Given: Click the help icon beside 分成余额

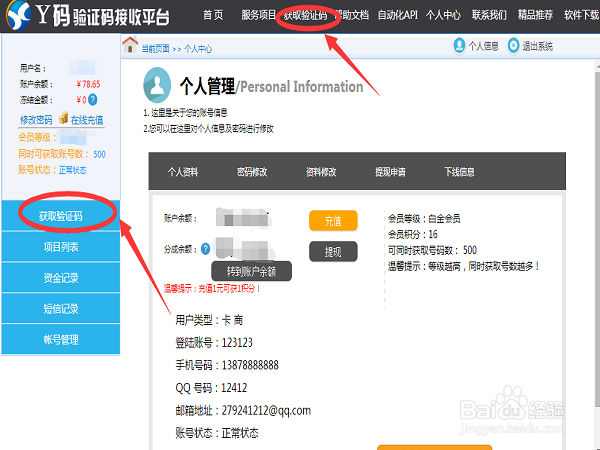Looking at the screenshot, I should coord(205,249).
